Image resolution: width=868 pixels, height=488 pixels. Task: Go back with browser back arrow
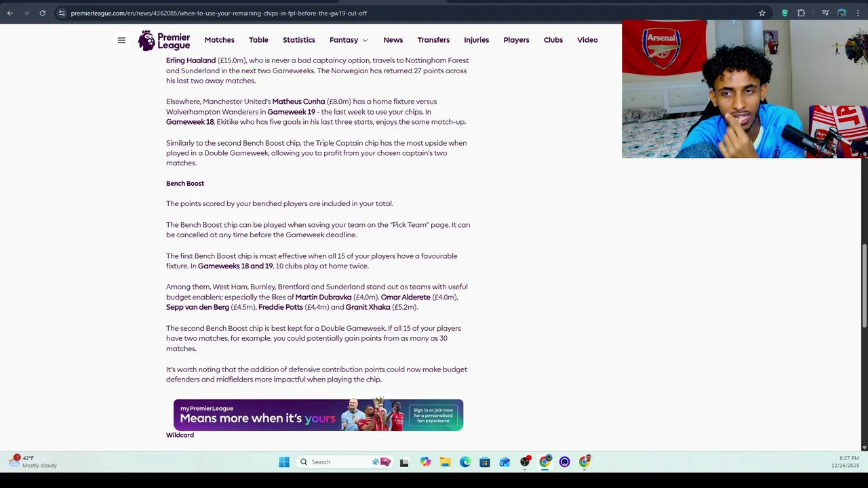[x=9, y=13]
